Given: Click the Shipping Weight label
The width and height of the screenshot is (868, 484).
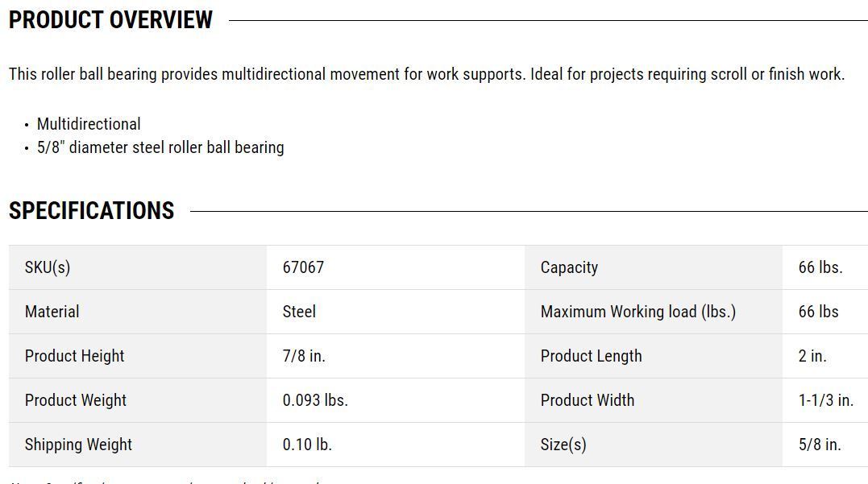Looking at the screenshot, I should pyautogui.click(x=78, y=445).
